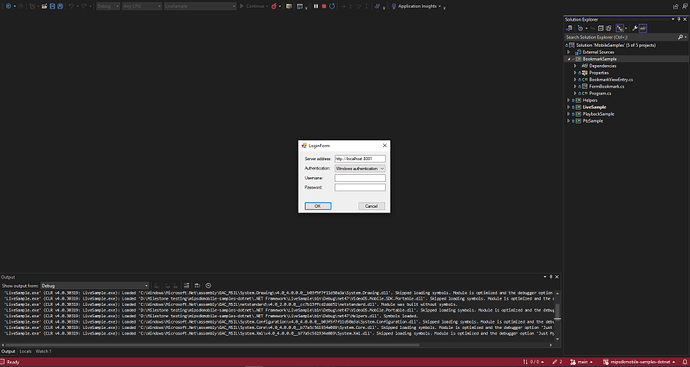Toggle Word Wrap in Output window
The width and height of the screenshot is (690, 367).
pyautogui.click(x=197, y=286)
